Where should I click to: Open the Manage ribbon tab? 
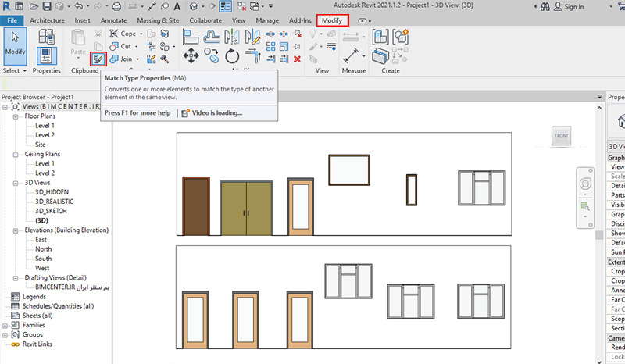[x=267, y=20]
